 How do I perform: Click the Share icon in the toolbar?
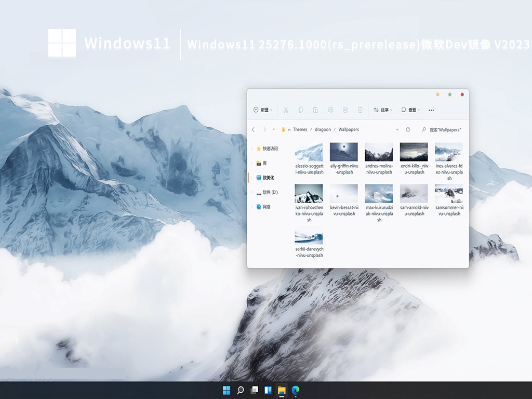pyautogui.click(x=344, y=110)
